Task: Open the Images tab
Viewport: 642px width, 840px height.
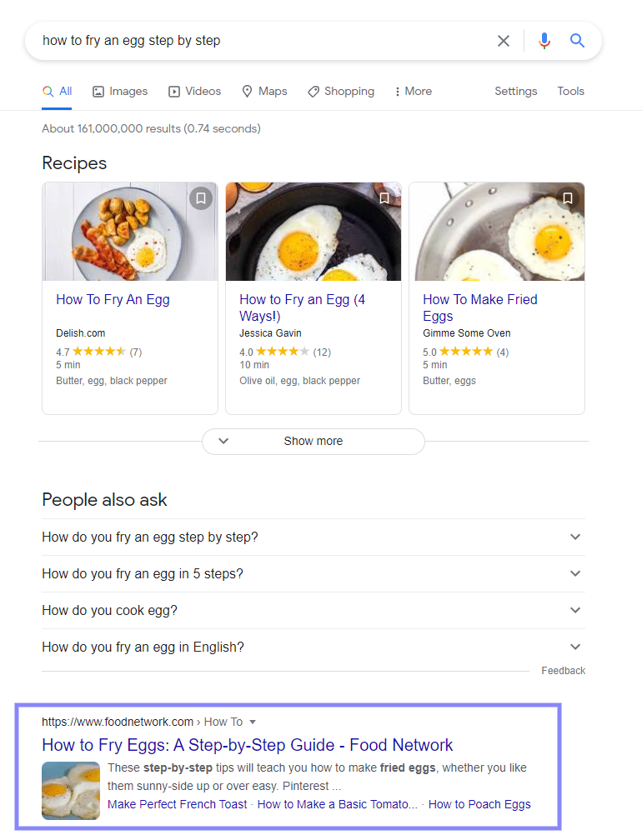Action: click(x=120, y=92)
